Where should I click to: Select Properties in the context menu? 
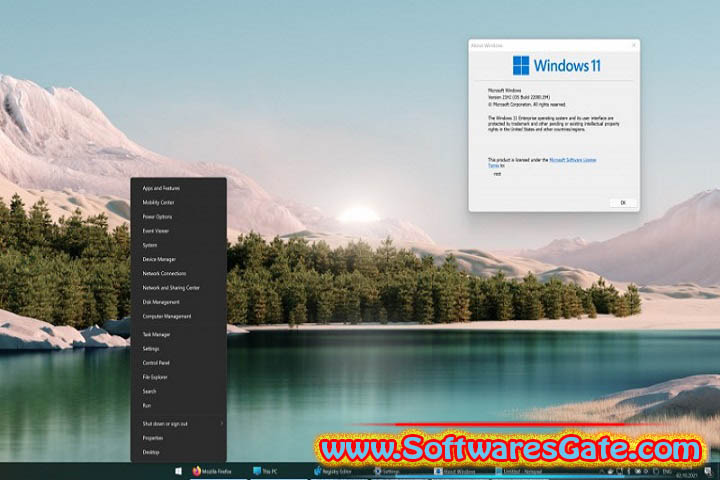[179, 438]
